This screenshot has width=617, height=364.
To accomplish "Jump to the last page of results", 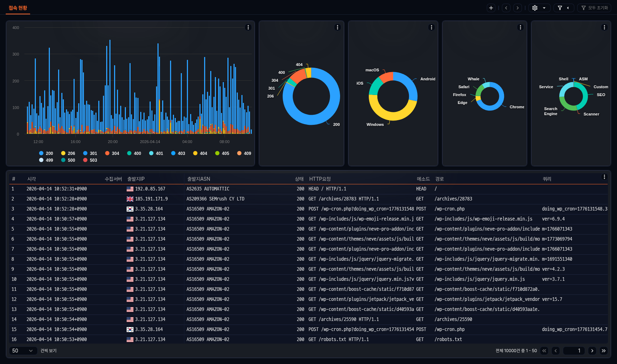I will point(604,351).
